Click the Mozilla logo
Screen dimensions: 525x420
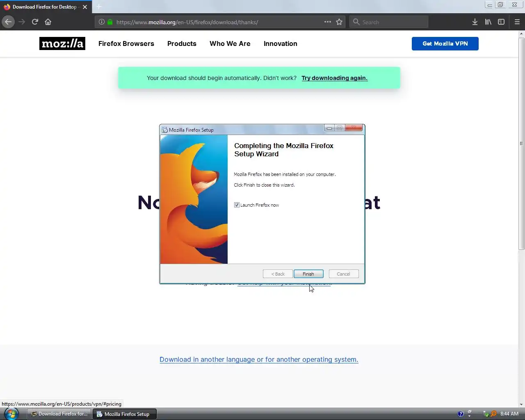pyautogui.click(x=62, y=43)
